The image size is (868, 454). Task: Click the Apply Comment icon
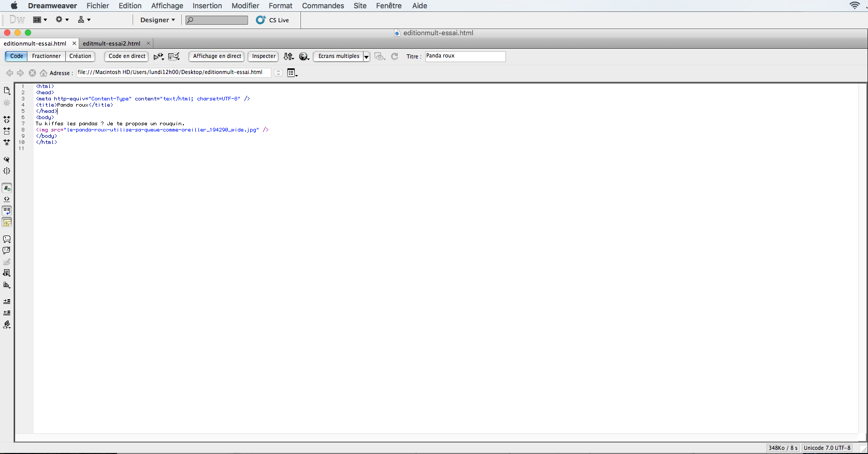(x=7, y=239)
